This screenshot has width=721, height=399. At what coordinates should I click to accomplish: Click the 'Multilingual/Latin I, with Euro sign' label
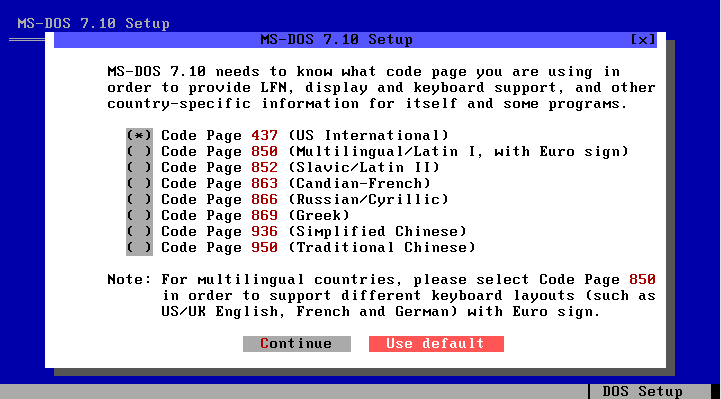tap(458, 151)
